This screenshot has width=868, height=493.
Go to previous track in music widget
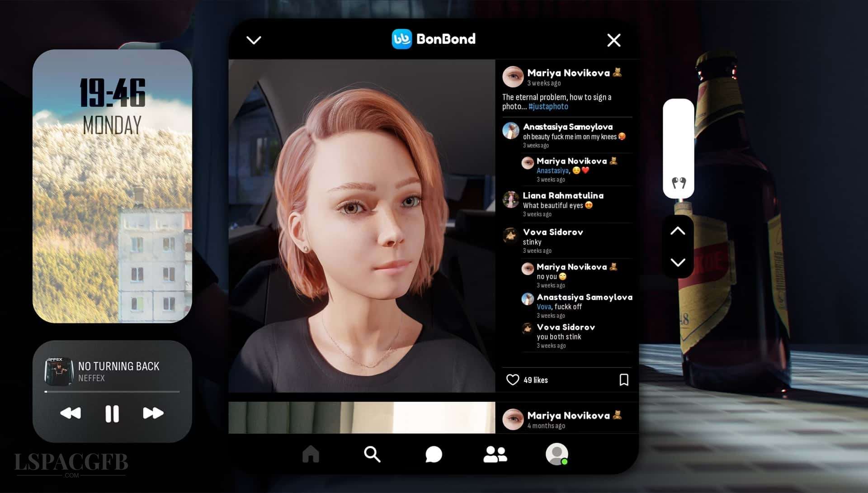click(71, 413)
